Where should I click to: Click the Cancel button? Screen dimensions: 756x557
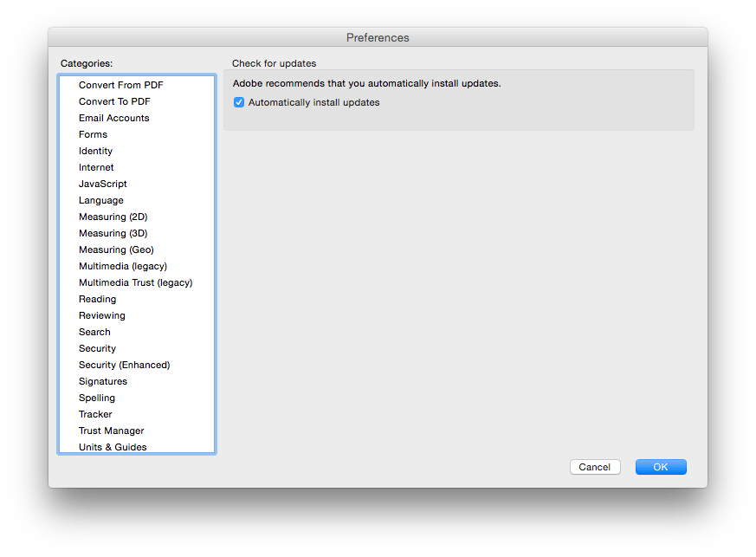point(594,467)
